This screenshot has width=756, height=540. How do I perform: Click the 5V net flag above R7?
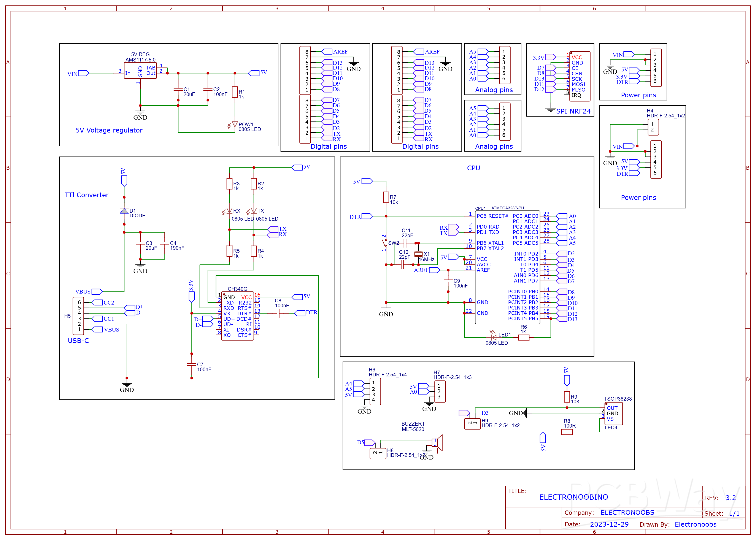[366, 181]
